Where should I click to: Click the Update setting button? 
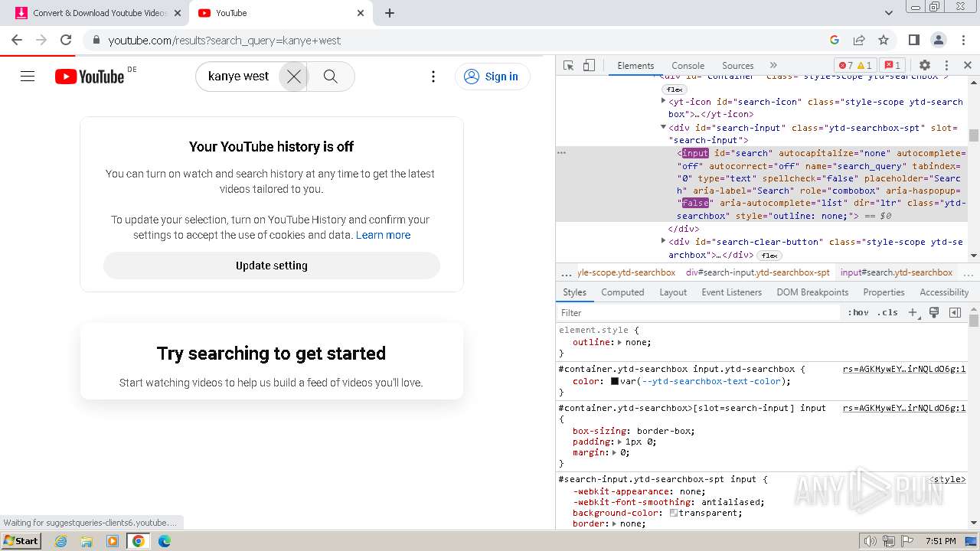tap(272, 266)
